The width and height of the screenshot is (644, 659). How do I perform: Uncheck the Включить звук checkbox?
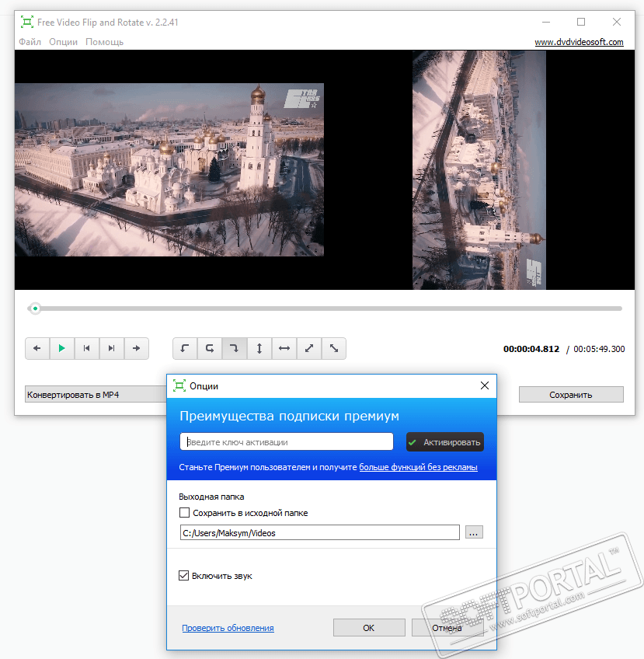click(x=183, y=575)
